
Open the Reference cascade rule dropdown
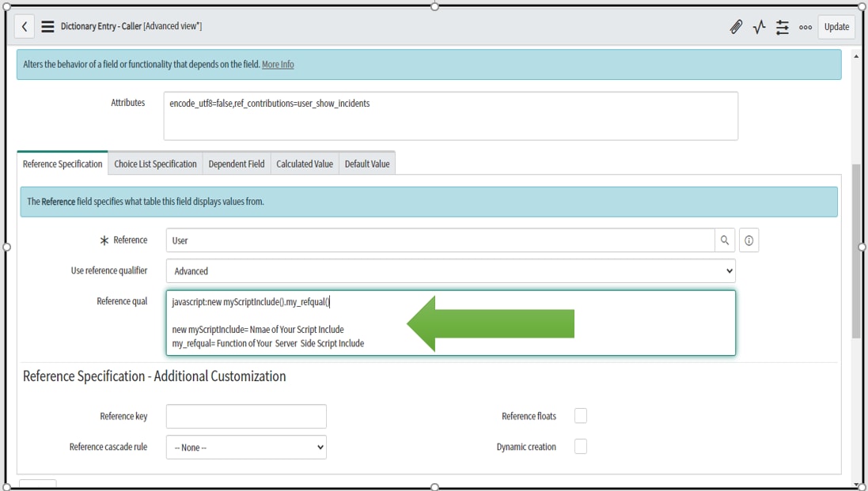[245, 447]
